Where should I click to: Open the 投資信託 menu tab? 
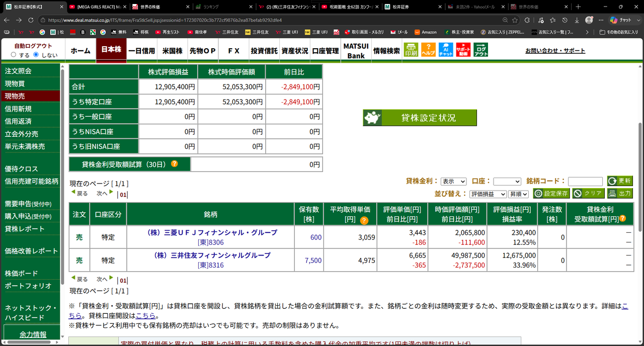[264, 50]
